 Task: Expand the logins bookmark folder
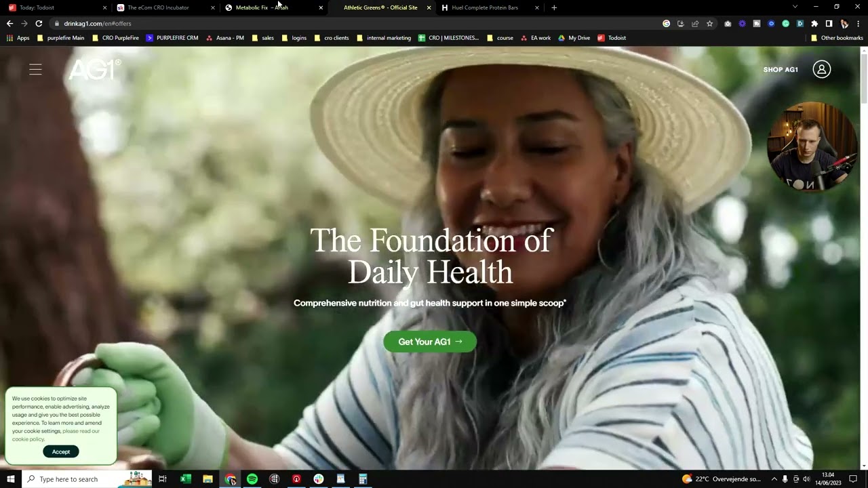[x=294, y=38]
